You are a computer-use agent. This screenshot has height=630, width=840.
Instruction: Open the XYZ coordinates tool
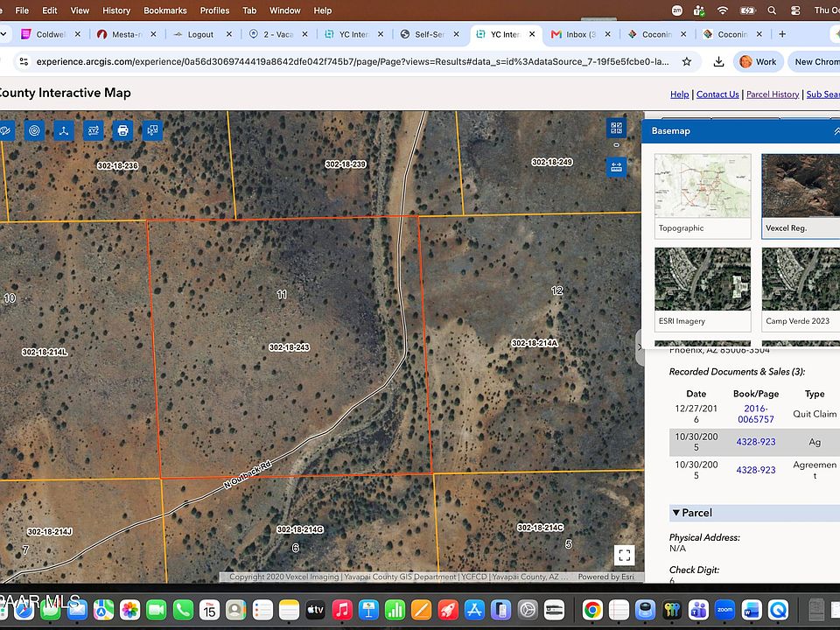94,130
